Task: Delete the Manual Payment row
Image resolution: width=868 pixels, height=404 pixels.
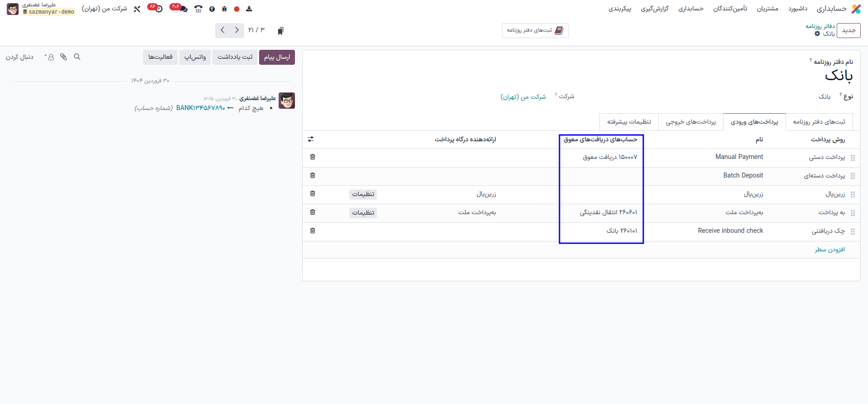Action: 313,157
